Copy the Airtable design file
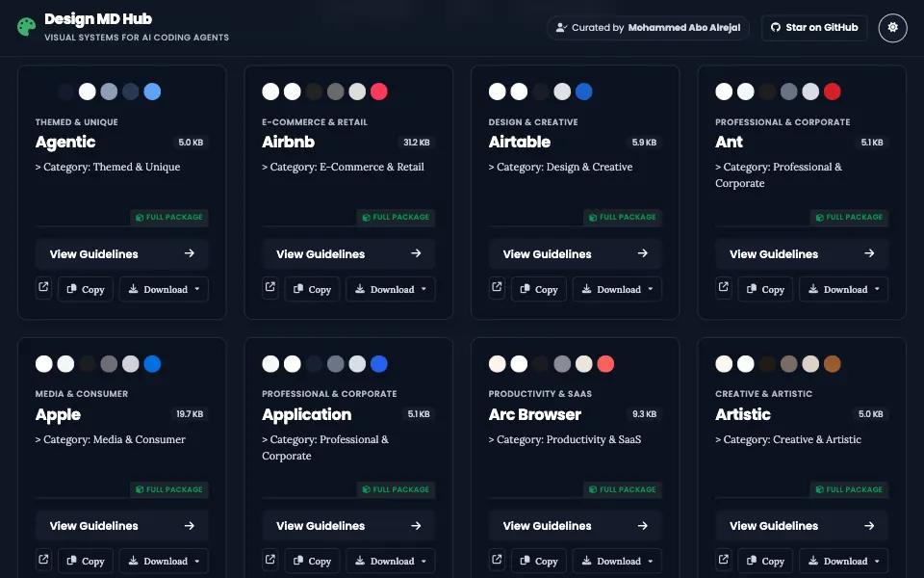This screenshot has height=578, width=924. click(x=539, y=289)
